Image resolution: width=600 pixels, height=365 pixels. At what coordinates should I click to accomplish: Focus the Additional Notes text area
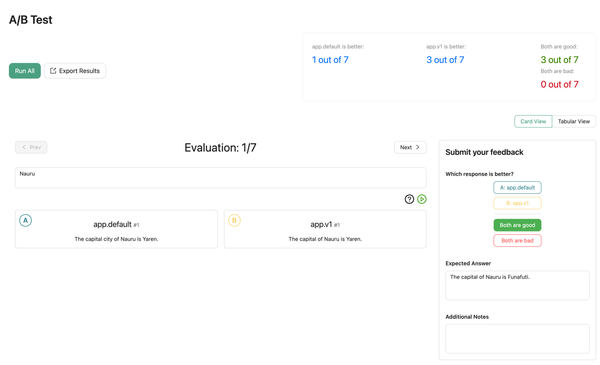click(x=517, y=339)
